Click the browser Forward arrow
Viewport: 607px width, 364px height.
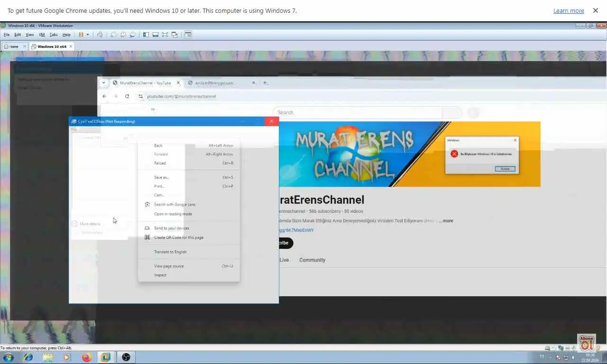pyautogui.click(x=115, y=96)
